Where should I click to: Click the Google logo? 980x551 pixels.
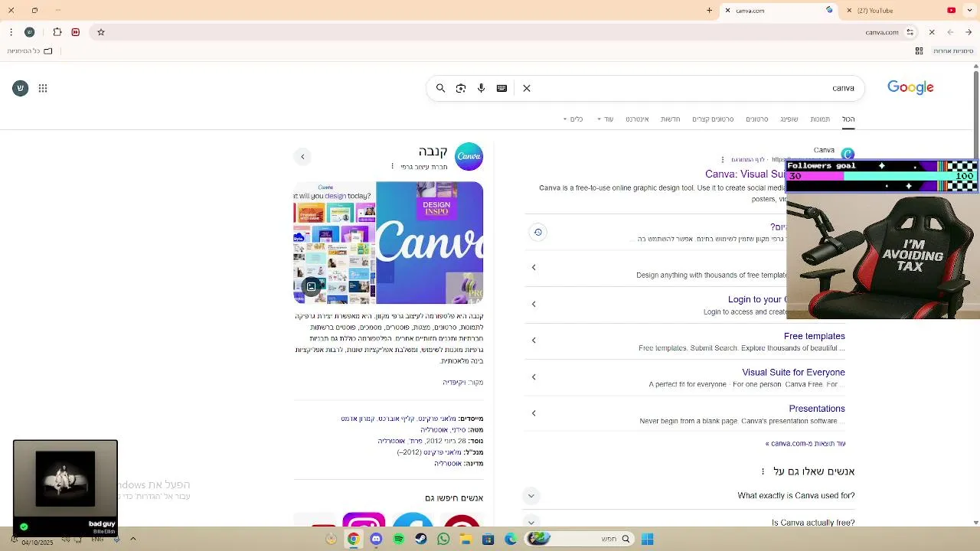(x=910, y=87)
